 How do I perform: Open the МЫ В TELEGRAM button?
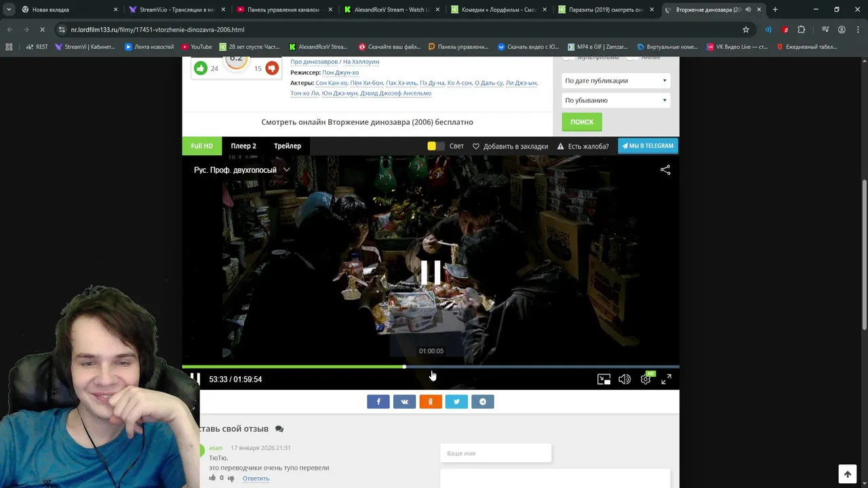tap(648, 146)
